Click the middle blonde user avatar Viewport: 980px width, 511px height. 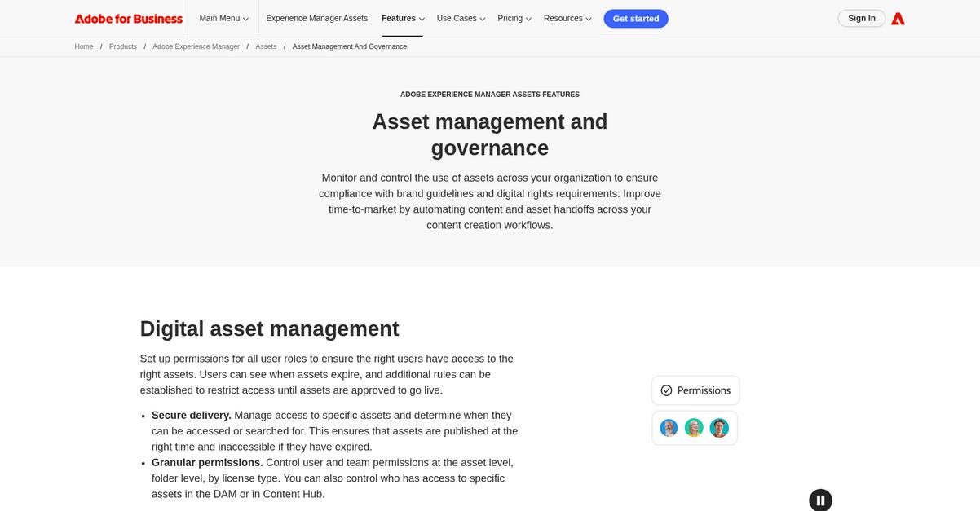[x=694, y=428]
